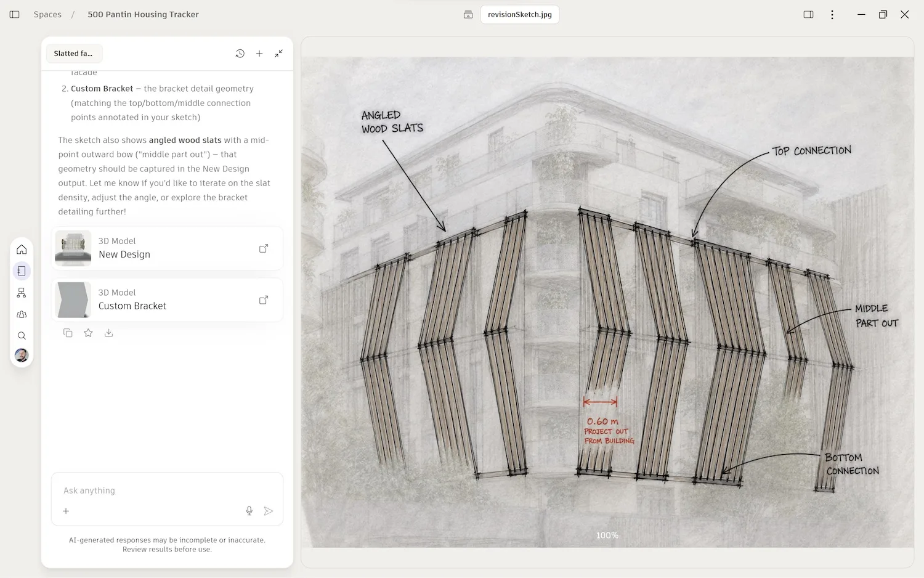
Task: Click the revision sketch image viewer
Action: click(607, 302)
